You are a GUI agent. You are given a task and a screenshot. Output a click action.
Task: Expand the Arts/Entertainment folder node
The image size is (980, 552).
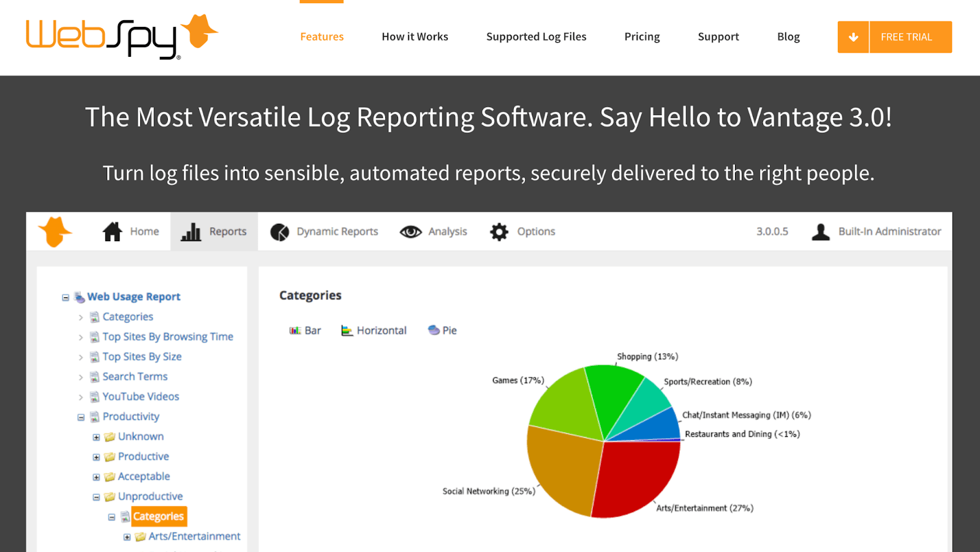pos(127,537)
